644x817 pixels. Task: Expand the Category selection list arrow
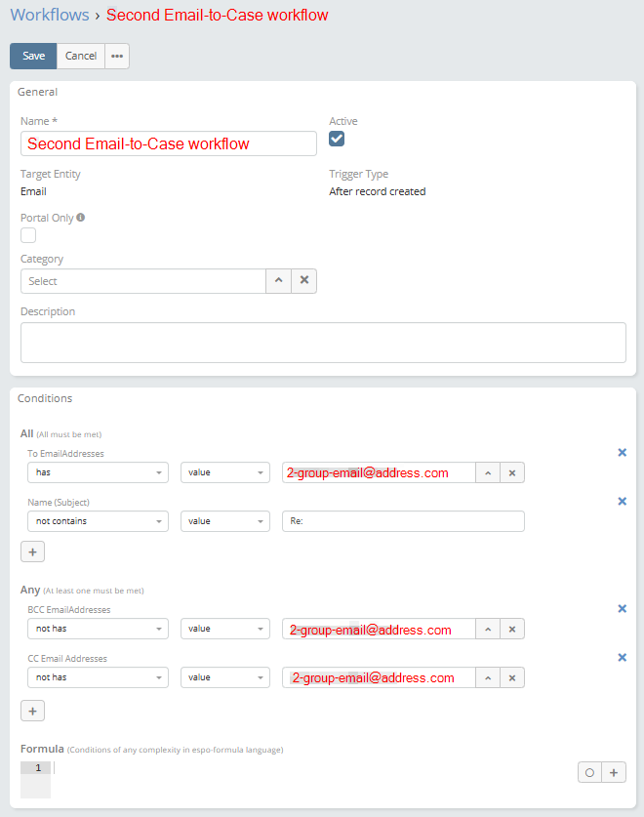278,281
